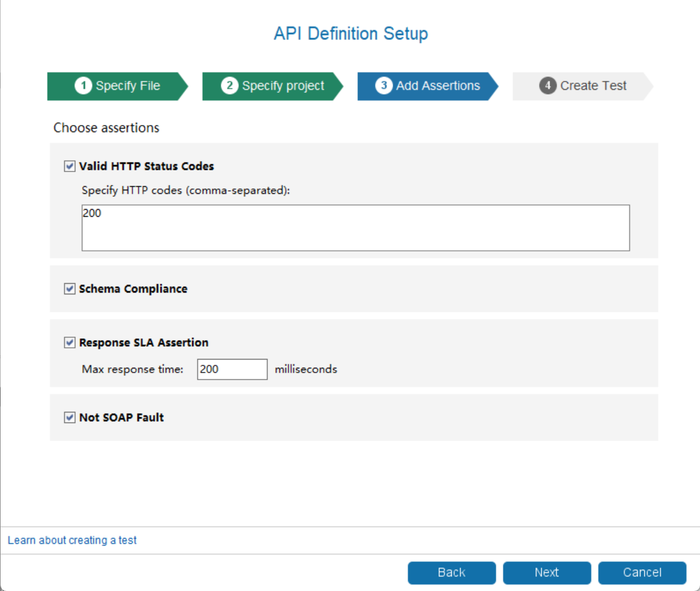Click the milliseconds unit label
The width and height of the screenshot is (700, 591).
(x=306, y=370)
